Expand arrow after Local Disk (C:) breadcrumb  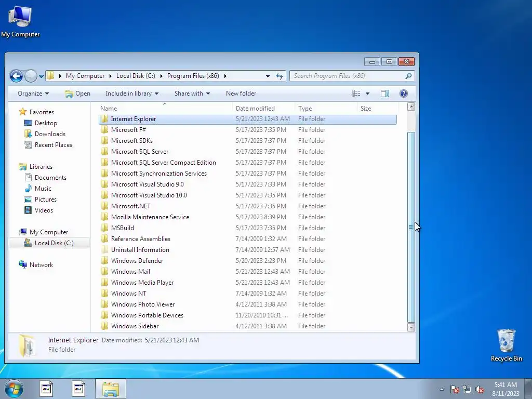pyautogui.click(x=161, y=76)
